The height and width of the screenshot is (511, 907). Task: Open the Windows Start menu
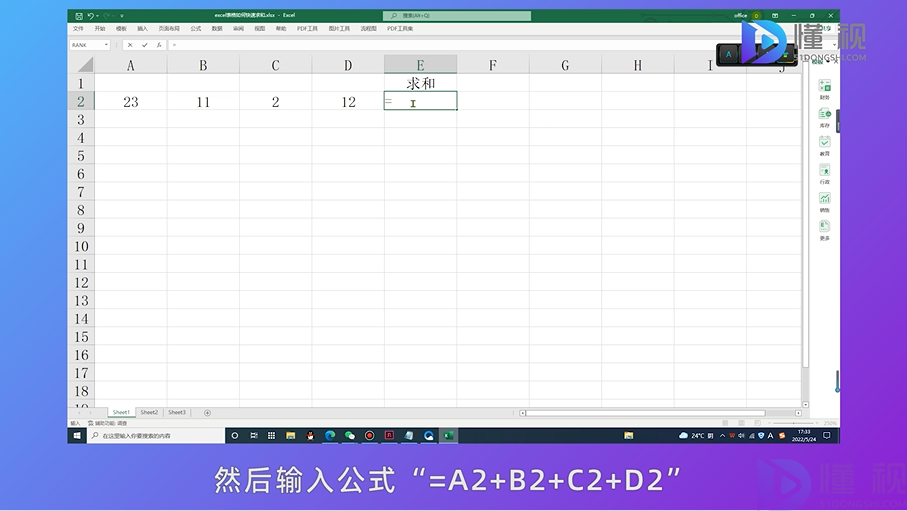click(76, 436)
